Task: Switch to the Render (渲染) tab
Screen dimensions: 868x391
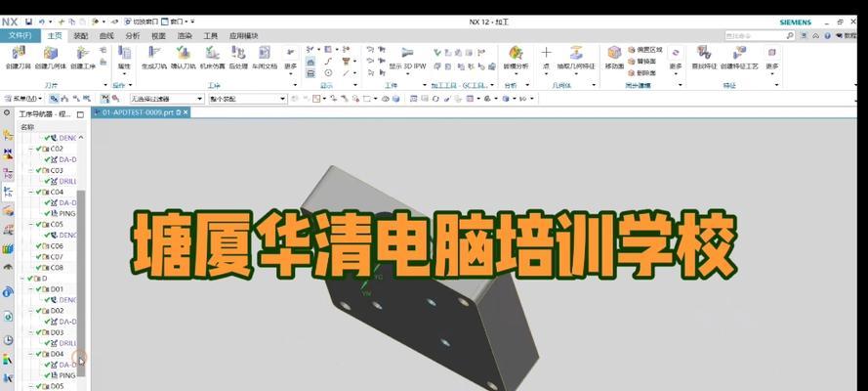Action: [185, 36]
